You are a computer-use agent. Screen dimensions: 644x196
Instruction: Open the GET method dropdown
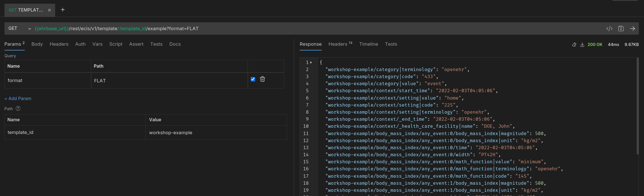(29, 29)
